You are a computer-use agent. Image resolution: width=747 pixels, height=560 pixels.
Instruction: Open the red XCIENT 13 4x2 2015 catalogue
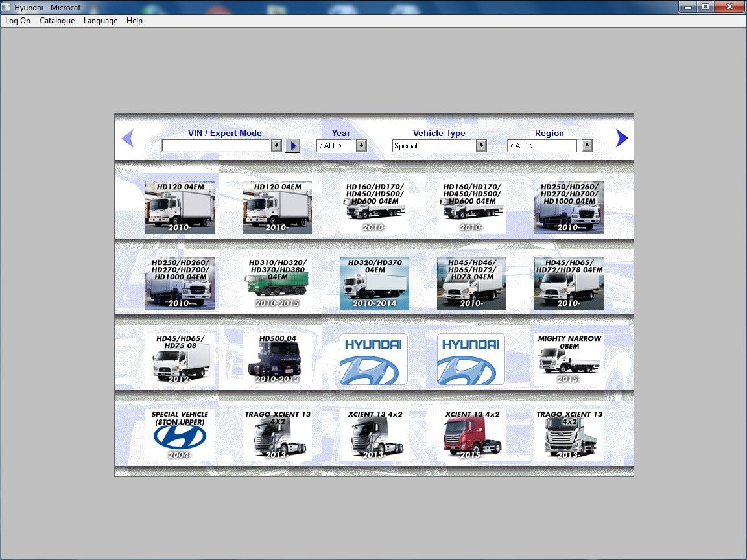coord(471,435)
